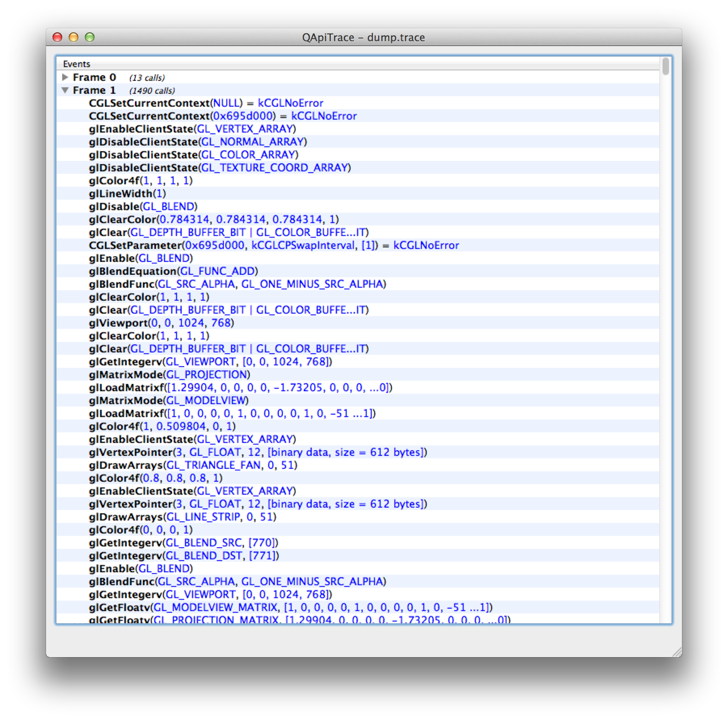This screenshot has height=721, width=728.
Task: Click the vertical scrollbar on the right
Action: pos(666,162)
